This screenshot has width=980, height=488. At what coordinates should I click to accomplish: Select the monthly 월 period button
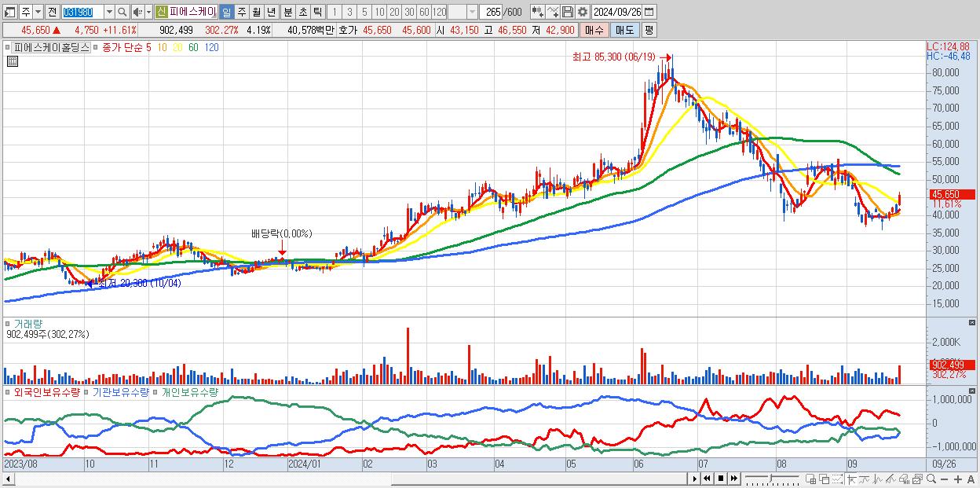point(256,12)
